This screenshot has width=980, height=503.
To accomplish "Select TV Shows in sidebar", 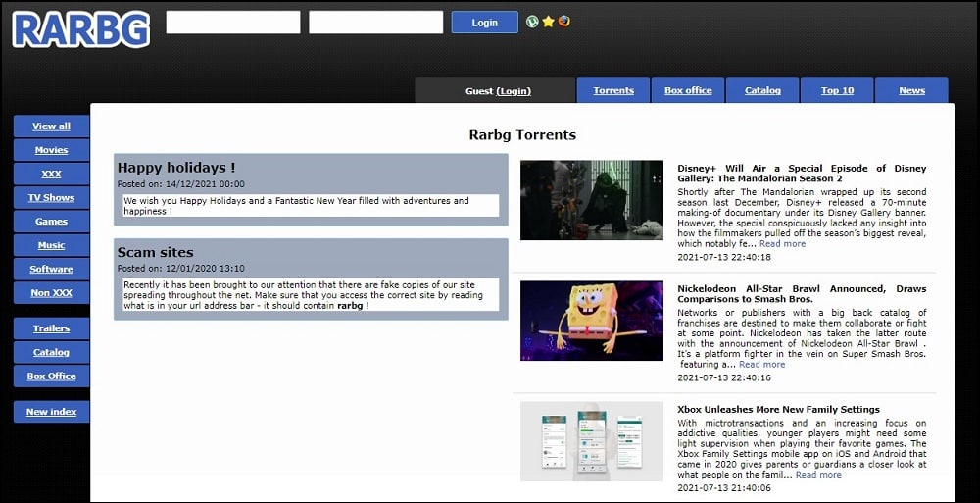I will [x=51, y=198].
